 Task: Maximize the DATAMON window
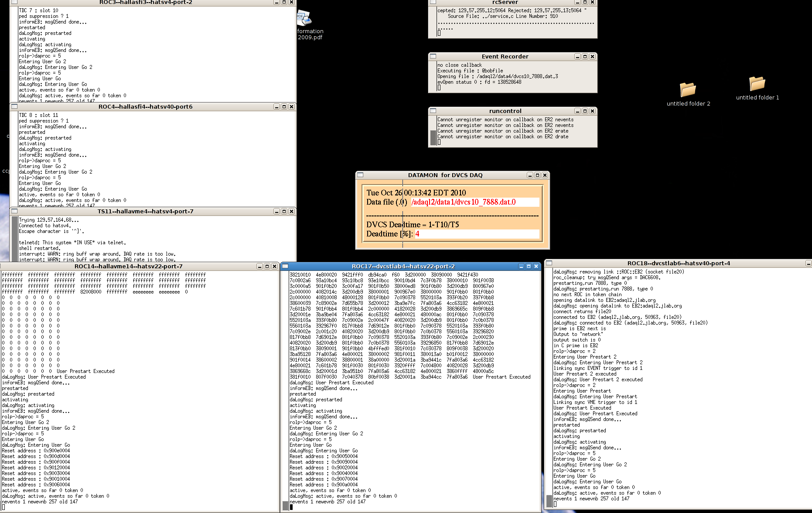pos(537,175)
